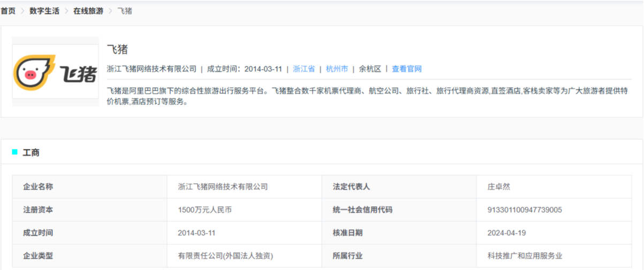The width and height of the screenshot is (644, 270).
Task: Select the value 1500万元人民币
Action: click(x=205, y=210)
